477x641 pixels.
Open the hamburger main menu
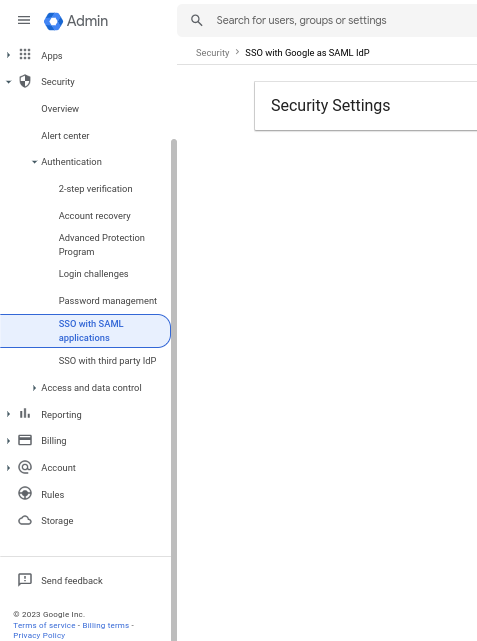[x=24, y=20]
